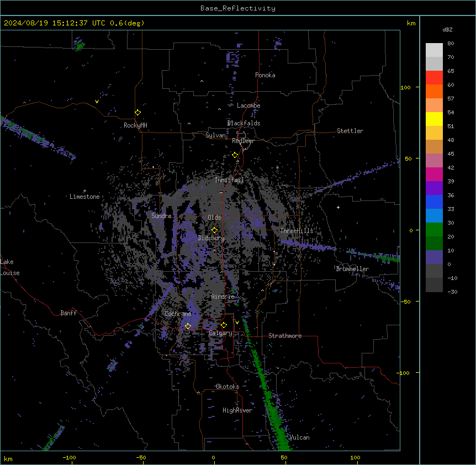Pick the red 60-65 dBZ legend swatch

point(434,78)
